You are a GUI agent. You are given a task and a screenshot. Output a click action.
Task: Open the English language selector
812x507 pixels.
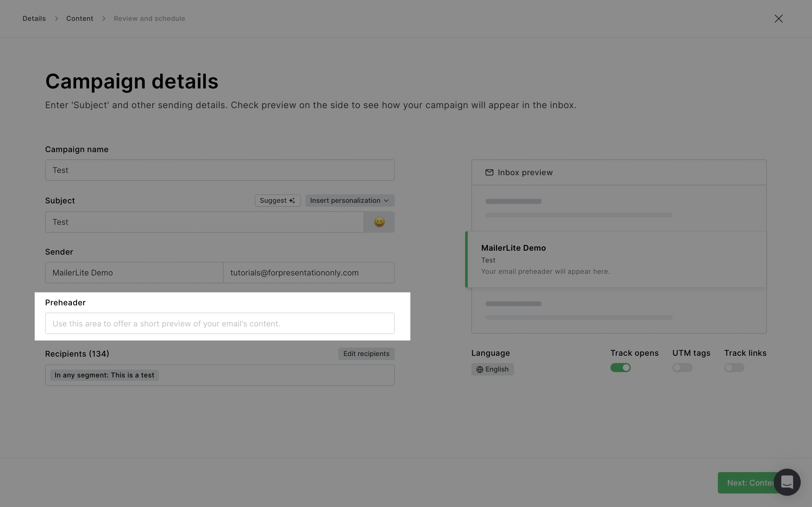[493, 369]
